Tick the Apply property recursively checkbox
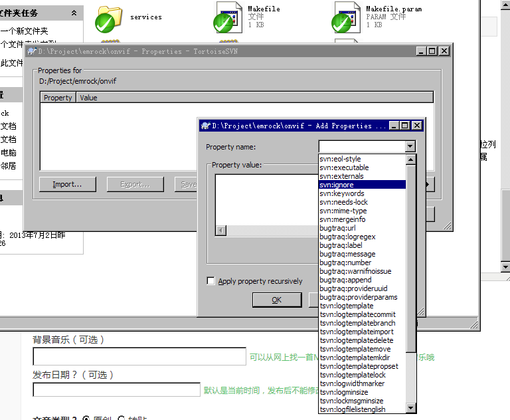The width and height of the screenshot is (510, 420). click(211, 280)
